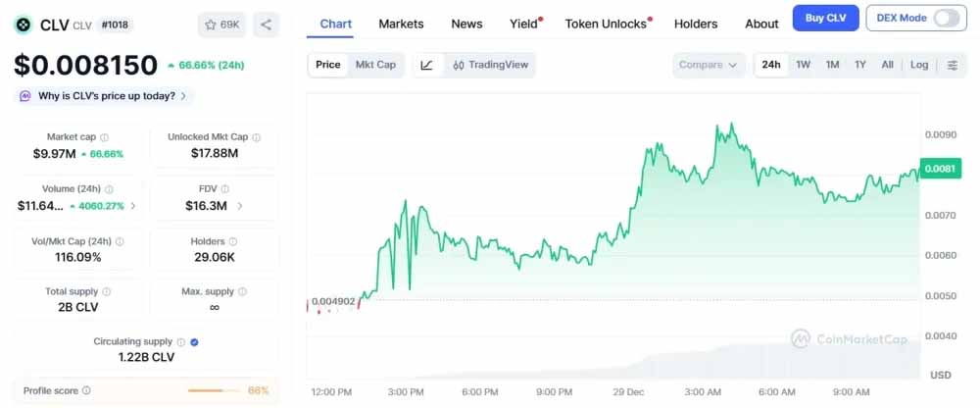Click the verified badge beside Circulating supply
980x408 pixels.
click(194, 342)
